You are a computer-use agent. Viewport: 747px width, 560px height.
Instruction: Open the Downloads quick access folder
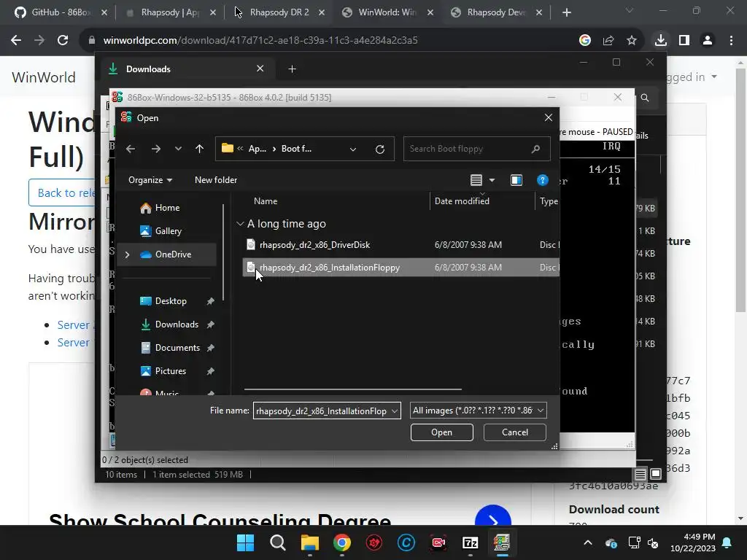click(169, 324)
